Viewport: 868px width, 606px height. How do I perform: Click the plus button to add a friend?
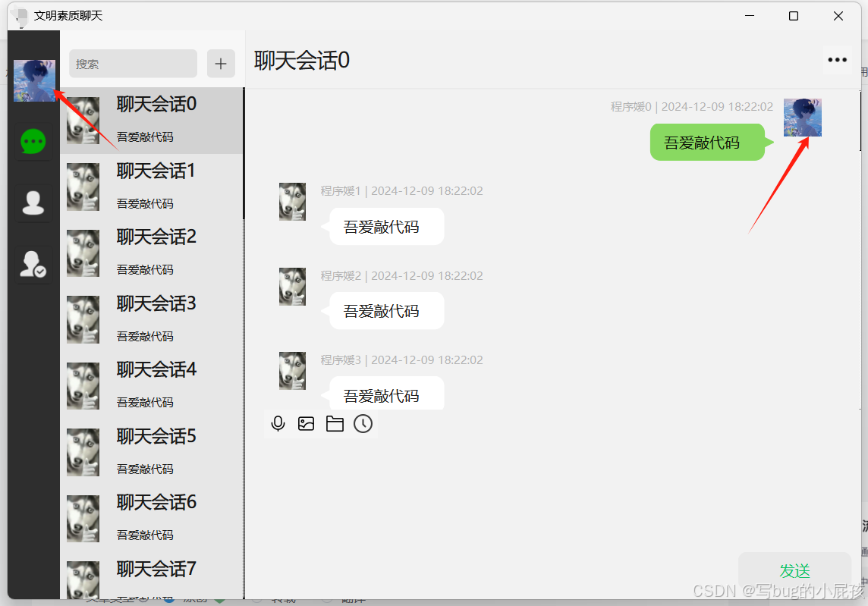(221, 64)
